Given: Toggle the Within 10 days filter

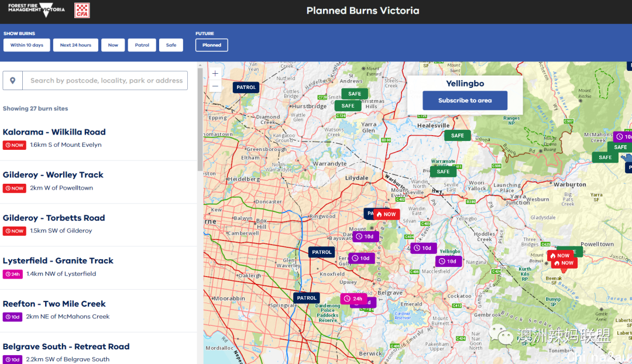Looking at the screenshot, I should (x=26, y=45).
